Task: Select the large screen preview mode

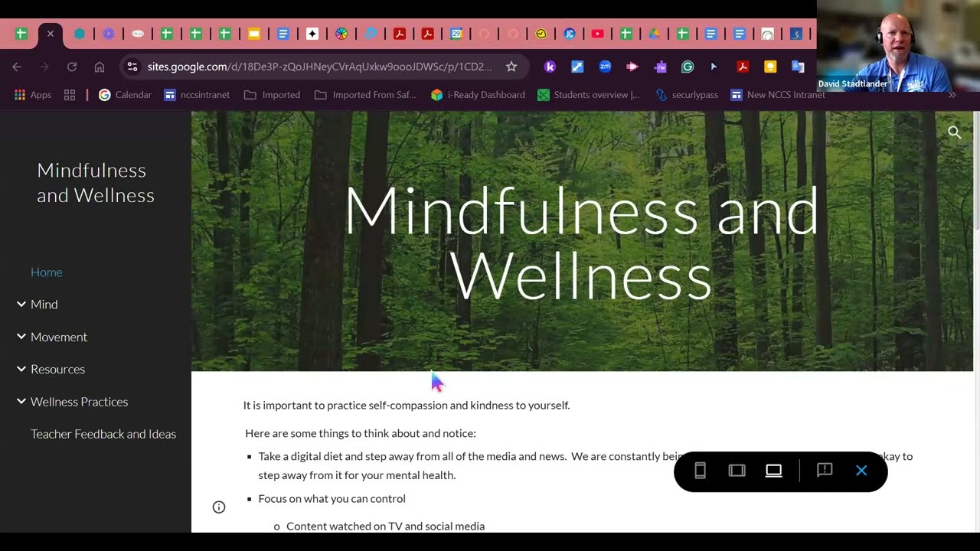Action: [773, 471]
